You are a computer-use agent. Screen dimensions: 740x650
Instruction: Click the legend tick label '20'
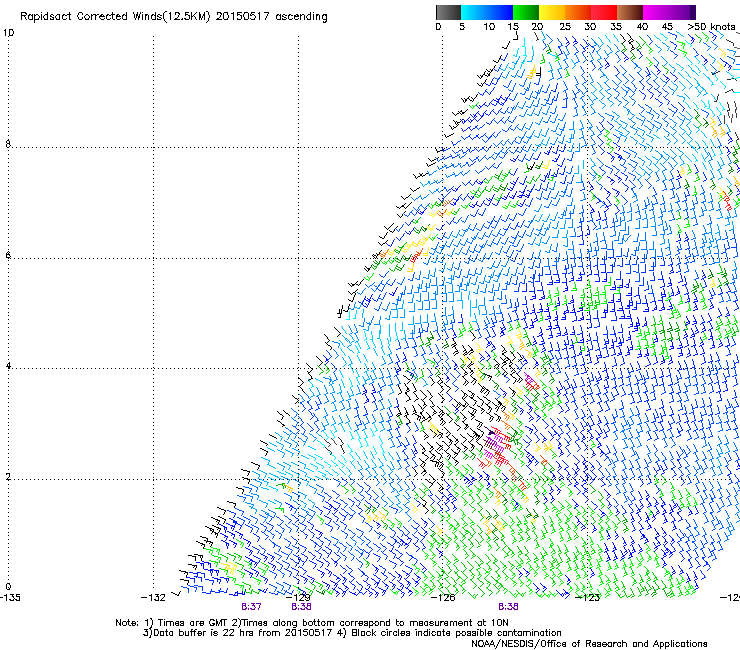pyautogui.click(x=537, y=27)
